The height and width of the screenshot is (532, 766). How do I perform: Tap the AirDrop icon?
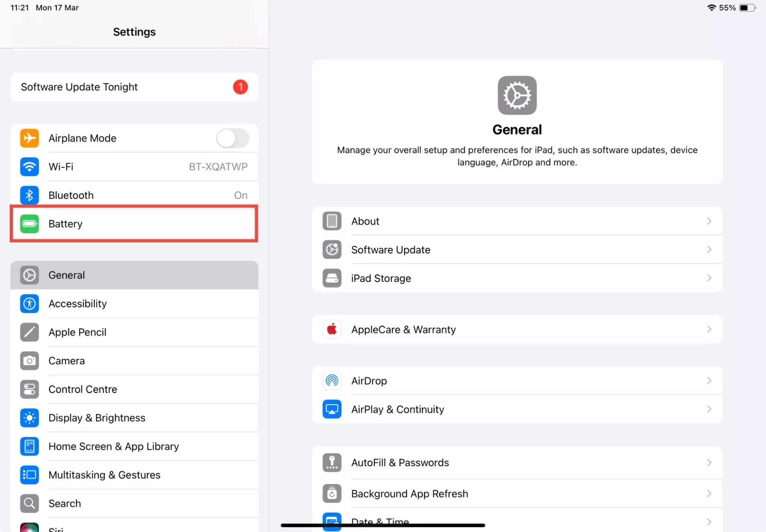(332, 381)
